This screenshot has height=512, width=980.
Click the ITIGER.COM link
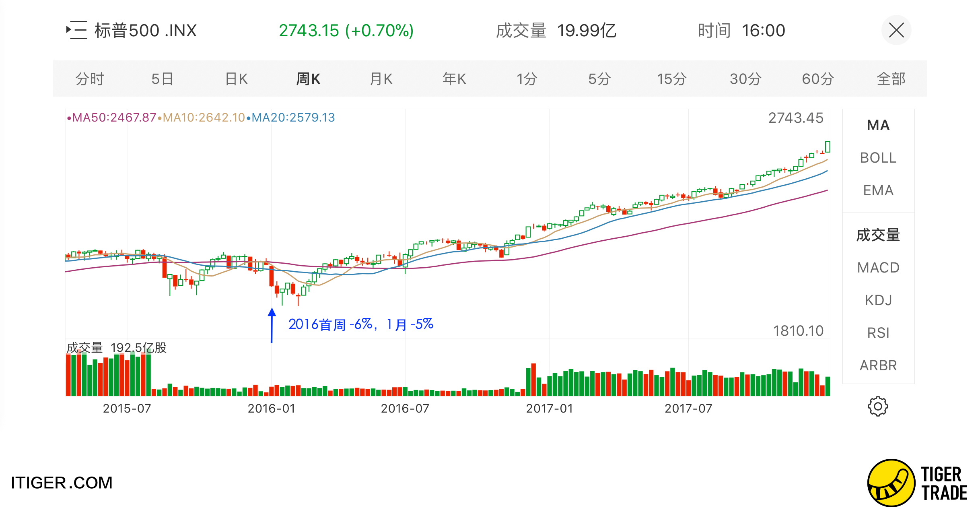[x=62, y=483]
